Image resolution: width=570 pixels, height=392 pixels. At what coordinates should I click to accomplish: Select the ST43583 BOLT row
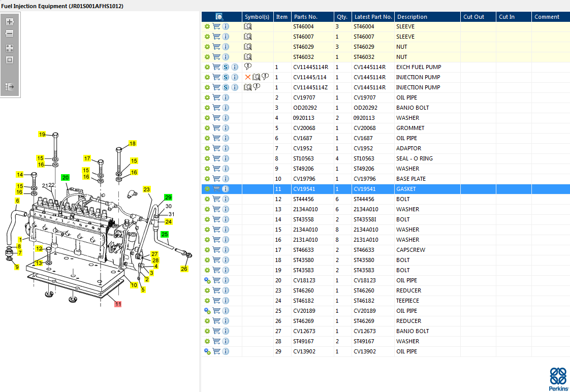tap(386, 270)
